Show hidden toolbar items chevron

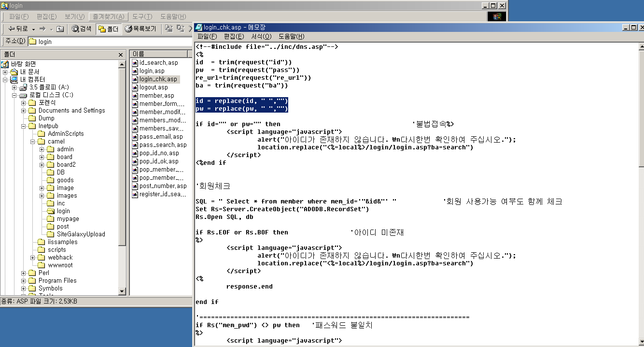coord(190,29)
